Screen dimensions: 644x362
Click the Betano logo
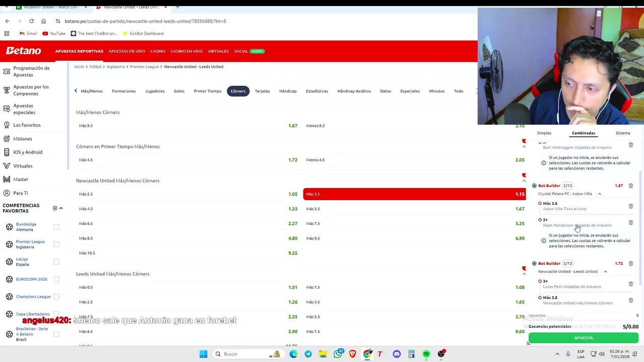pos(23,51)
